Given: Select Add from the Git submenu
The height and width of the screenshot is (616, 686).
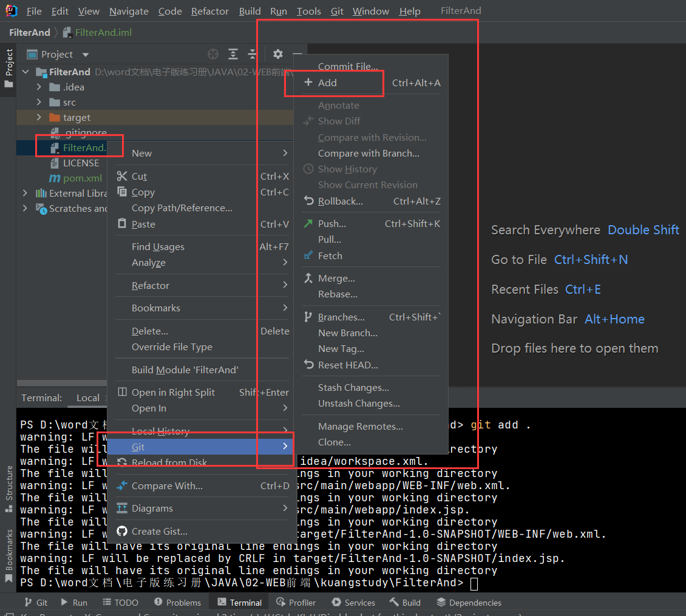Looking at the screenshot, I should point(327,83).
